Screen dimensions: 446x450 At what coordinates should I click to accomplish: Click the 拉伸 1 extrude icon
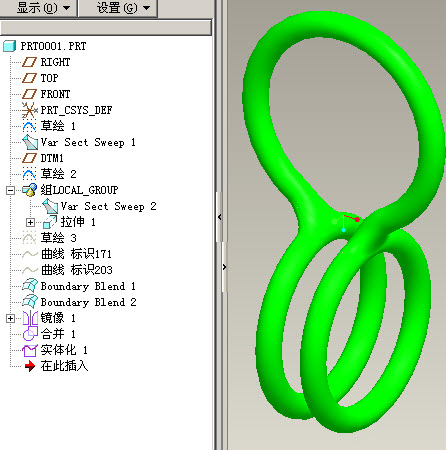[x=50, y=222]
